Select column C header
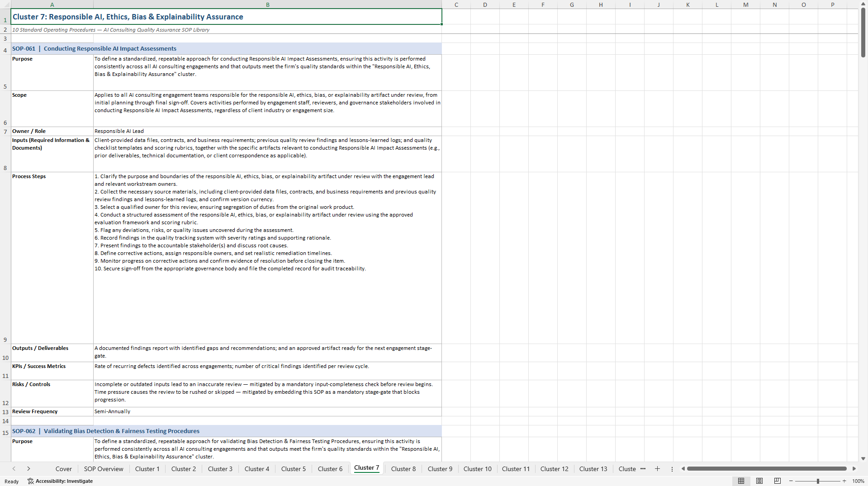Viewport: 868px width, 486px height. pyautogui.click(x=456, y=5)
